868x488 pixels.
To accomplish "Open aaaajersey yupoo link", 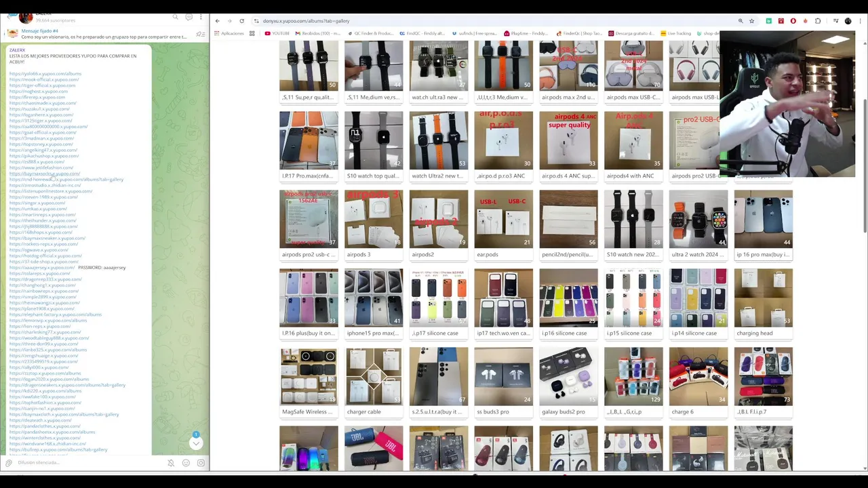I will coord(42,268).
